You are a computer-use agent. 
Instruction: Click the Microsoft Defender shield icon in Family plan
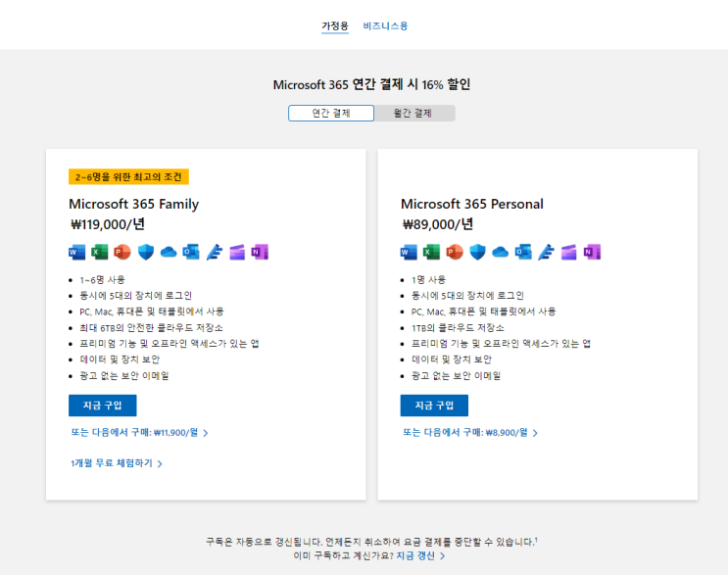145,252
